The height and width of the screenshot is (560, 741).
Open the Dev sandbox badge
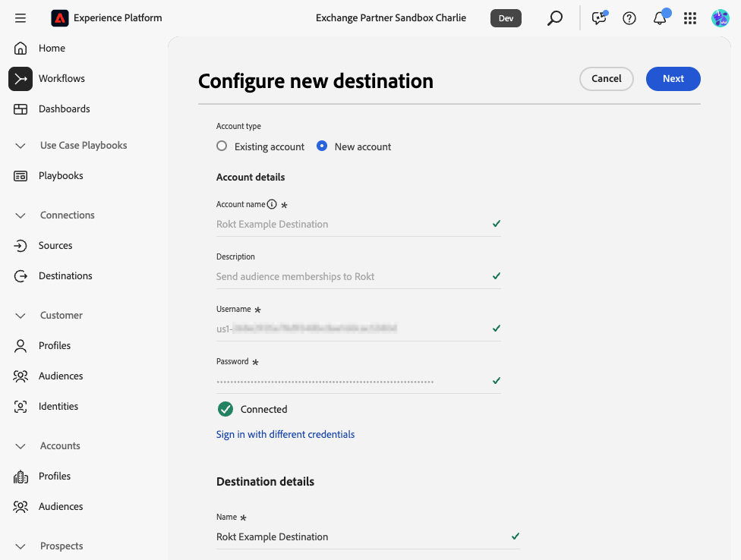tap(506, 18)
